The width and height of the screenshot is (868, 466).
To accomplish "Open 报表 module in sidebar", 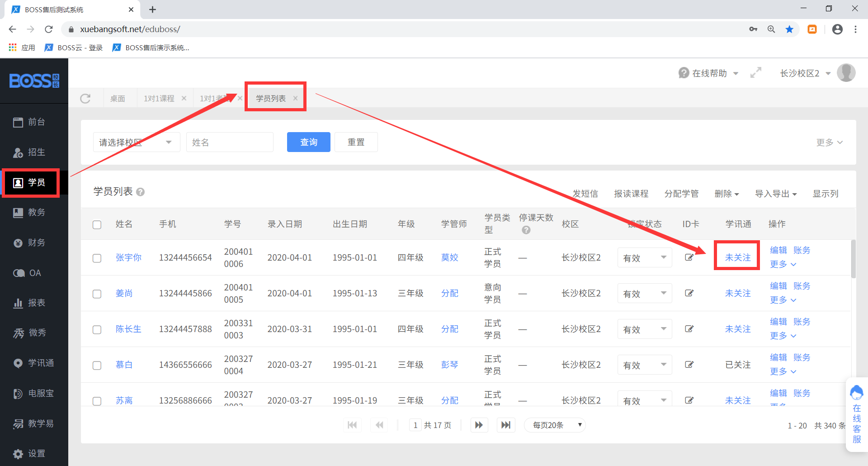I will (x=29, y=303).
